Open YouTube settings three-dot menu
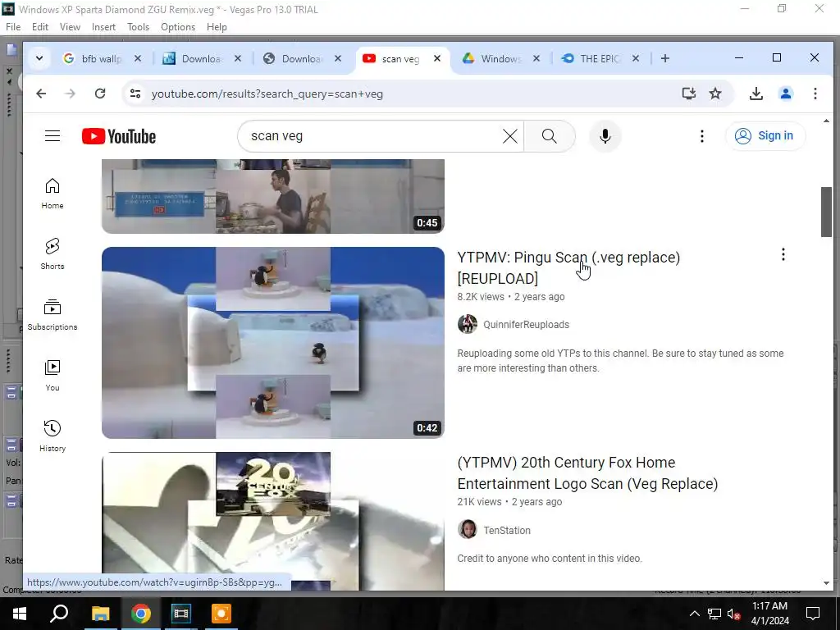Screen dimensions: 840x630 click(702, 136)
